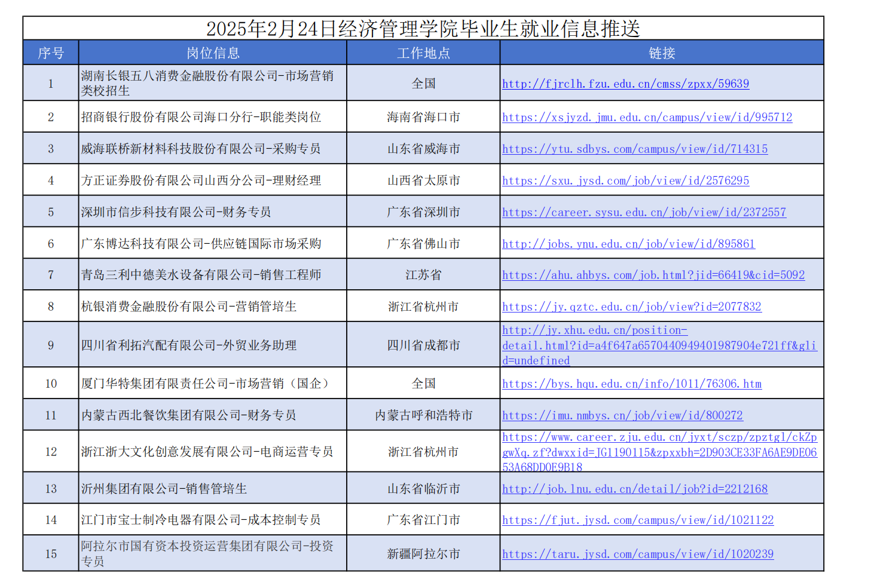Select the 工作地点 column header

[423, 53]
